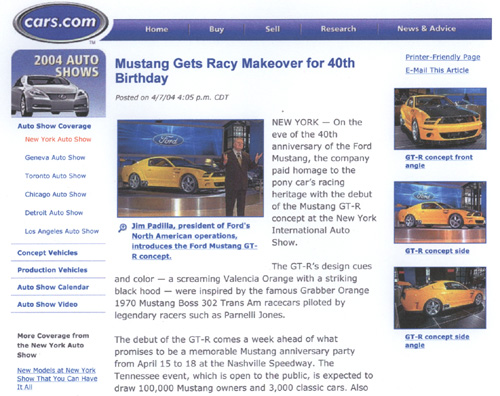Open the Concept Vehicles section
This screenshot has height=396, width=500.
[x=47, y=253]
